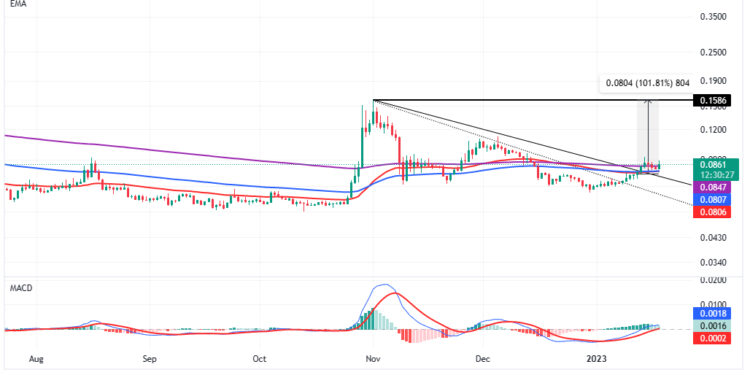Click the 0.0340 price axis label
This screenshot has width=750, height=375.
point(713,263)
